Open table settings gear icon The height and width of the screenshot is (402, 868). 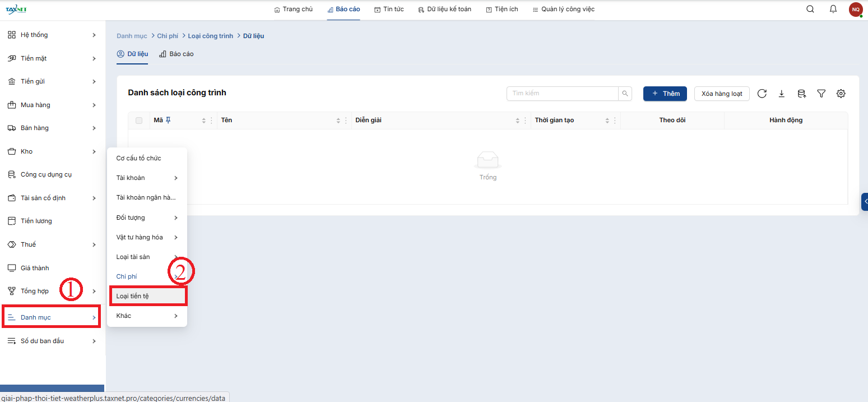841,94
